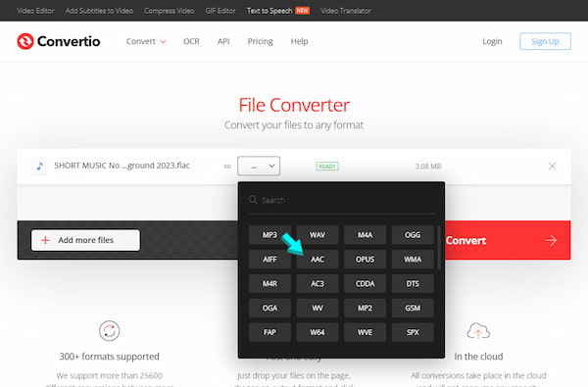Open the output format dropdown
The width and height of the screenshot is (588, 387).
[x=259, y=167]
